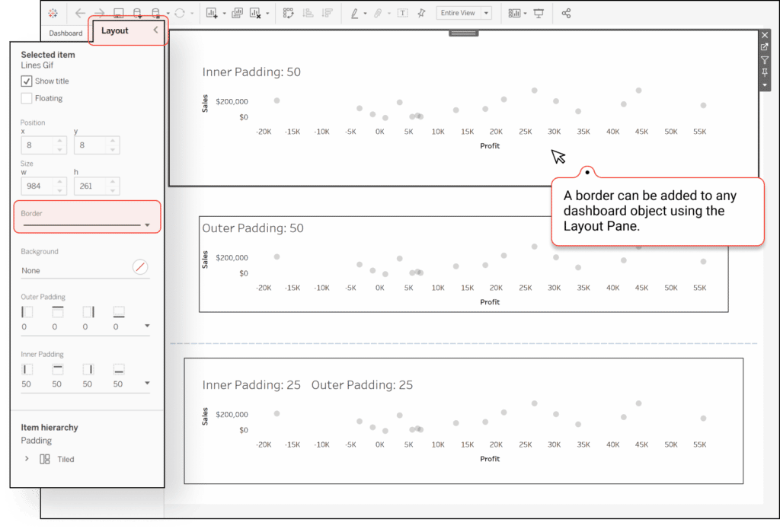Click the Group members paperclip icon
This screenshot has height=532, width=780.
coord(378,14)
